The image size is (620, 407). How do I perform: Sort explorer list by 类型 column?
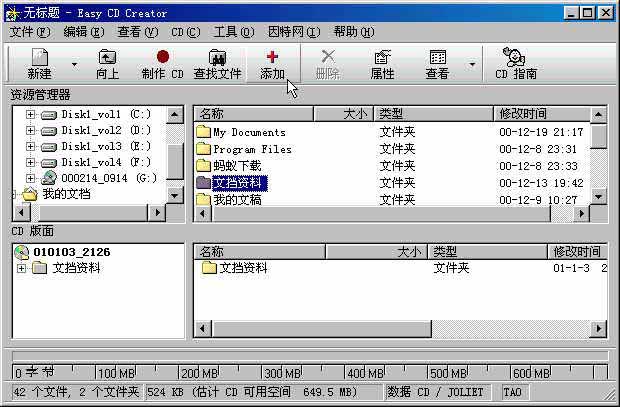[x=433, y=114]
